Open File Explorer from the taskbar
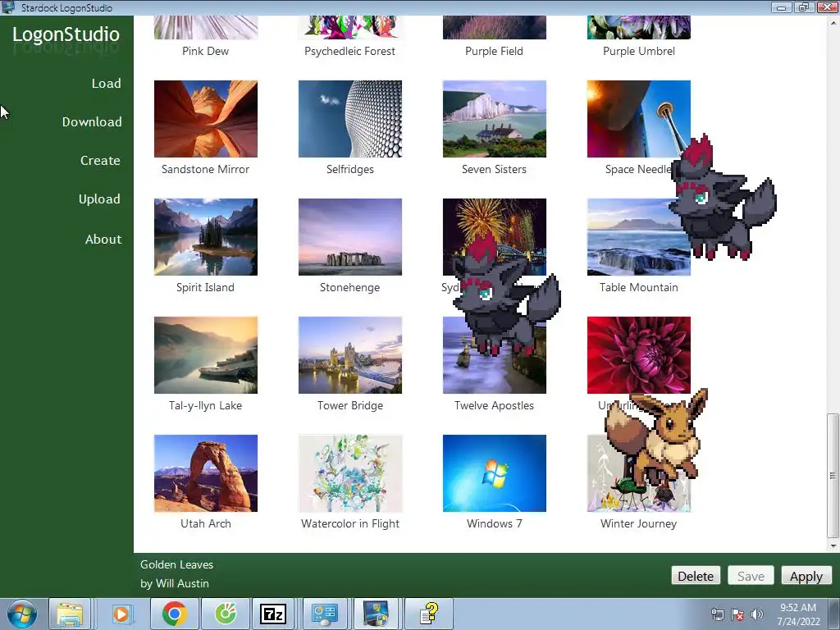This screenshot has height=630, width=840. coord(71,614)
